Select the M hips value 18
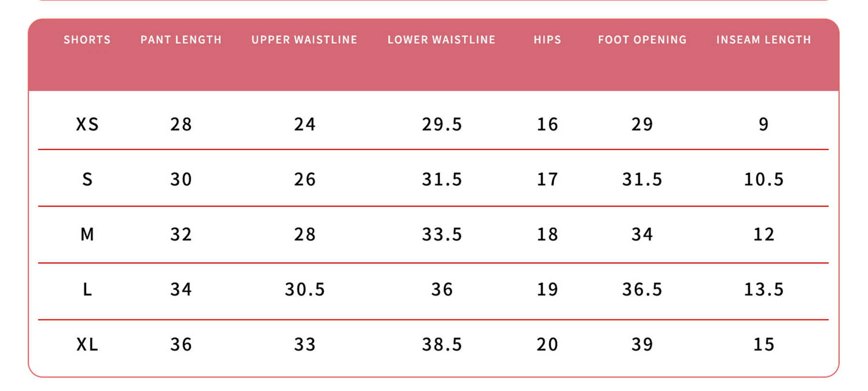 [x=547, y=235]
